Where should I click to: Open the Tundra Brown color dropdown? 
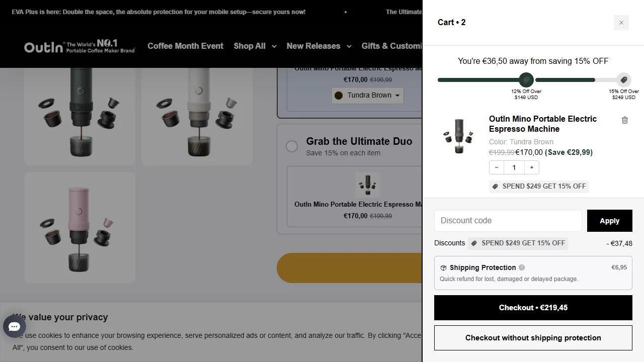tap(367, 96)
